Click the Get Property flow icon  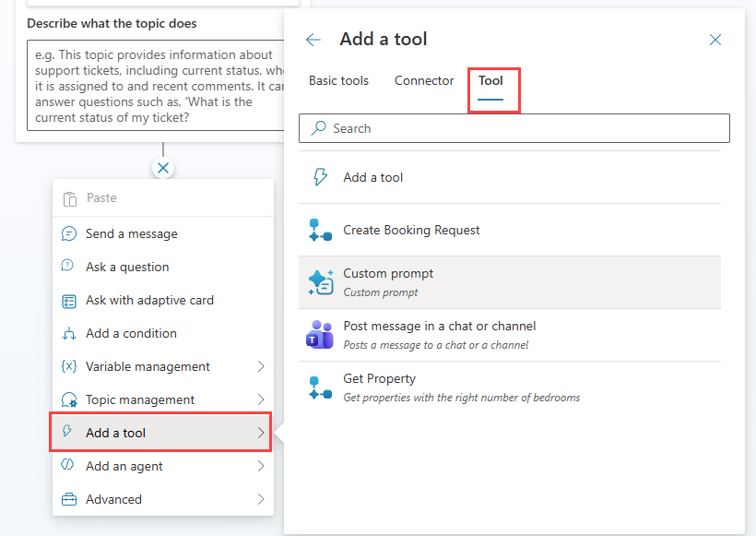pos(320,387)
